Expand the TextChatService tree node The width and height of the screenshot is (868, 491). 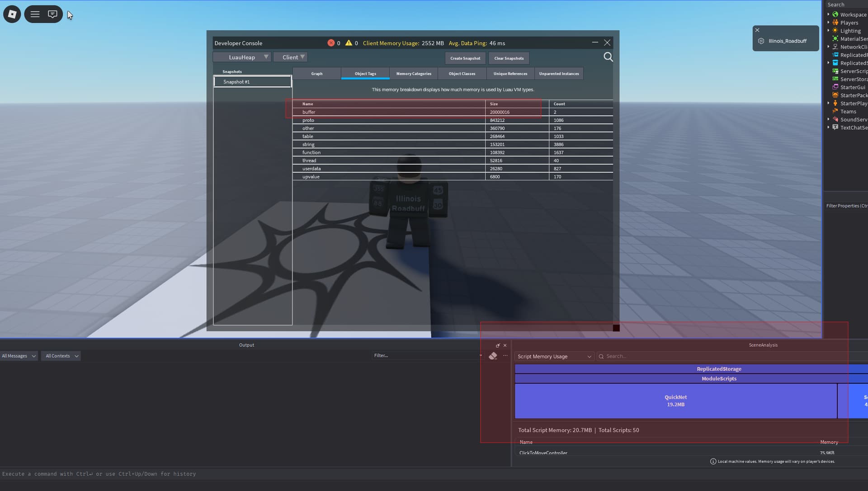tap(828, 127)
